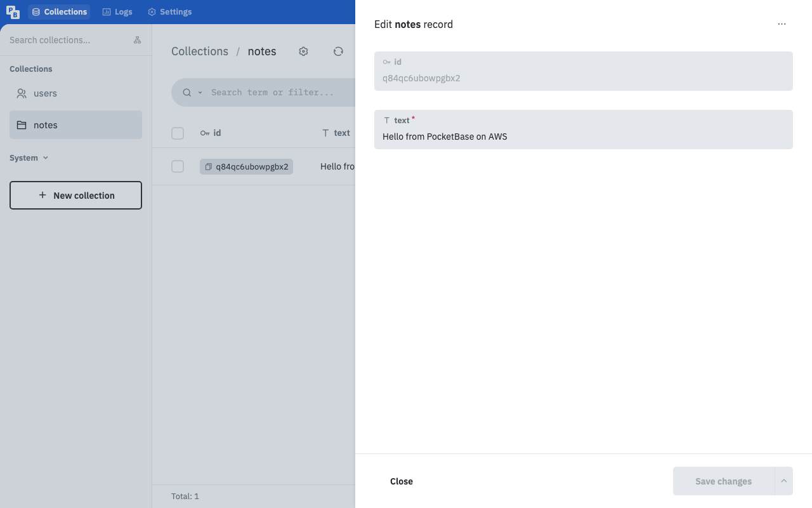This screenshot has height=508, width=812.
Task: Open the Settings tab
Action: click(x=169, y=12)
